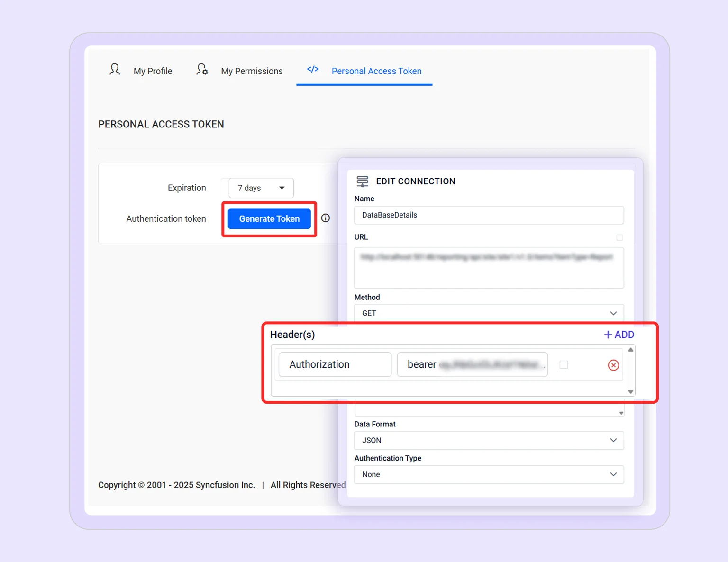Click the code icon beside Personal Access Token
This screenshot has height=562, width=728.
pyautogui.click(x=312, y=69)
